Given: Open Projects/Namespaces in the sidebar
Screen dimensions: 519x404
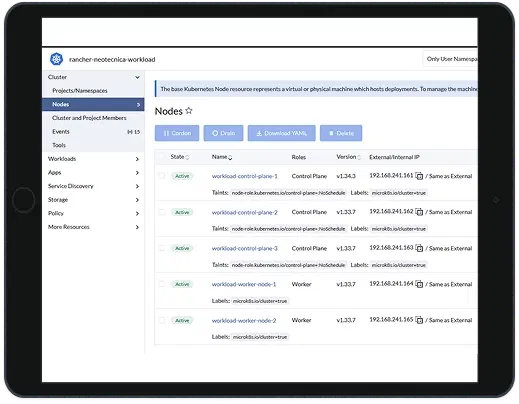Looking at the screenshot, I should tap(80, 91).
